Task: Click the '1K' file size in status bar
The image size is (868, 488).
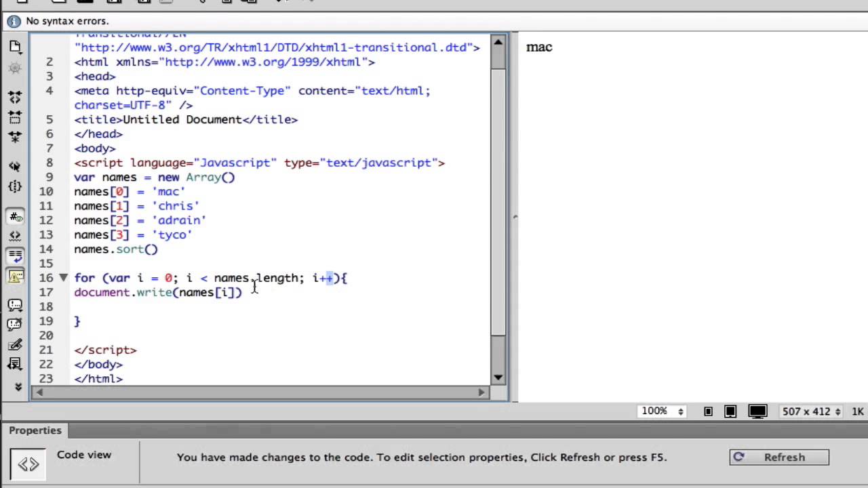Action: pos(858,411)
